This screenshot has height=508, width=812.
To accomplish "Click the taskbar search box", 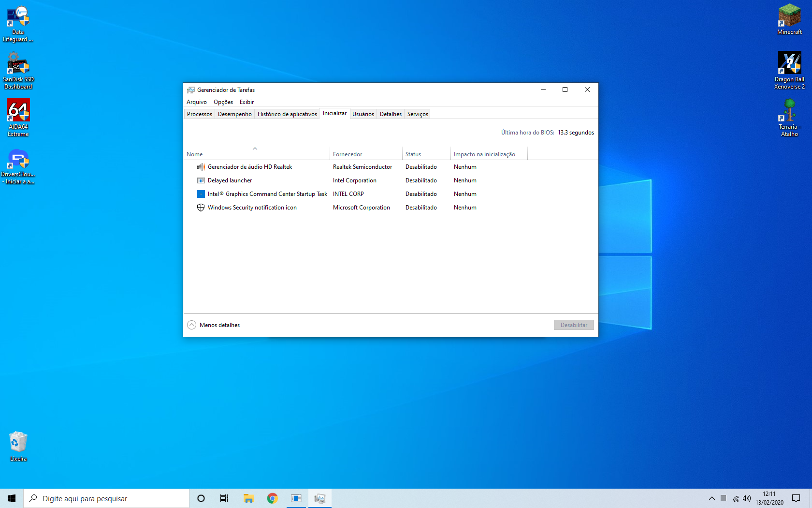I will point(106,498).
